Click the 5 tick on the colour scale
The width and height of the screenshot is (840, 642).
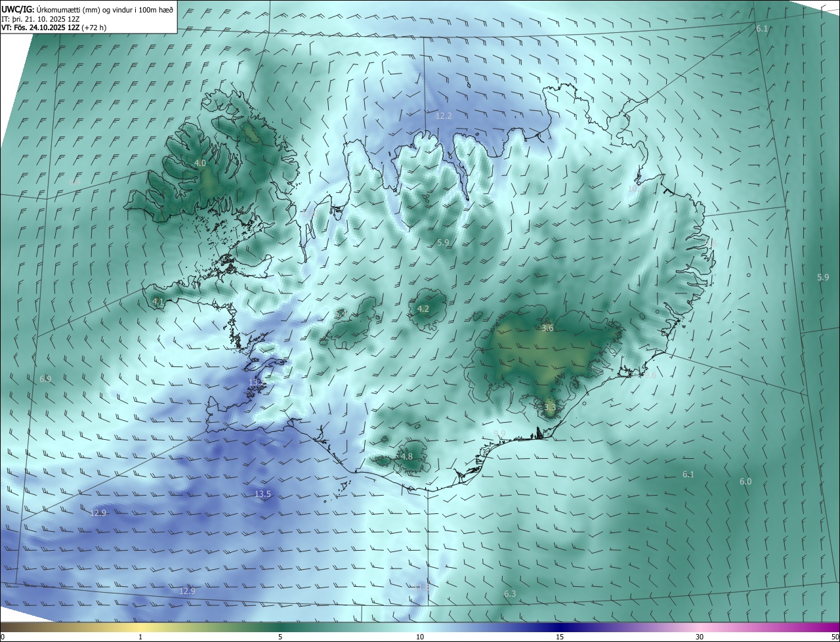(x=280, y=637)
